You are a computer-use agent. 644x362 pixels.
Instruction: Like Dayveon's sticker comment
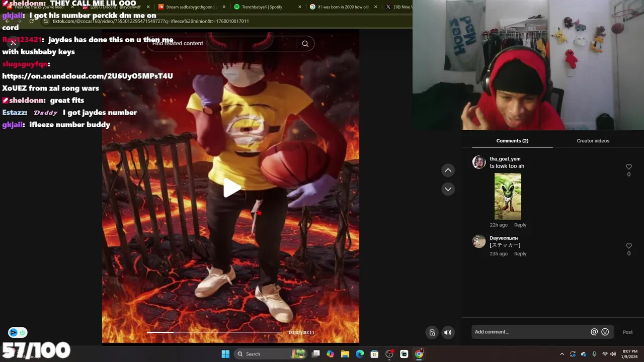pyautogui.click(x=628, y=246)
